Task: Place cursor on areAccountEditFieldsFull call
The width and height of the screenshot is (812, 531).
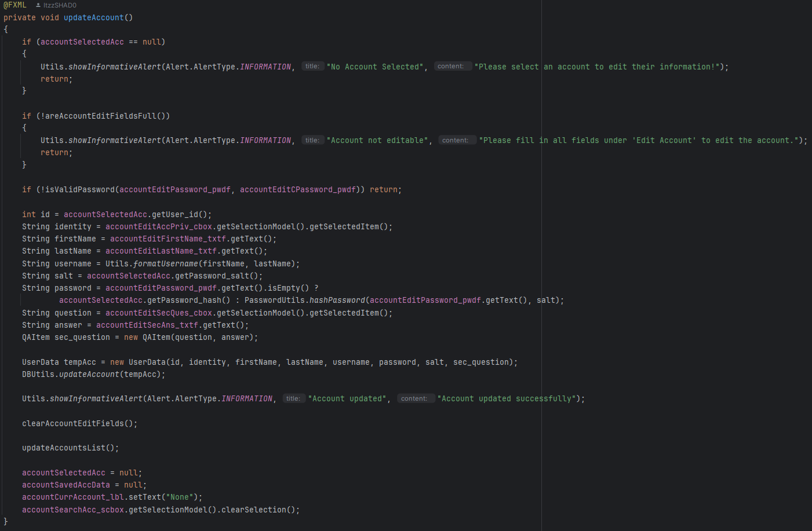Action: [x=101, y=116]
